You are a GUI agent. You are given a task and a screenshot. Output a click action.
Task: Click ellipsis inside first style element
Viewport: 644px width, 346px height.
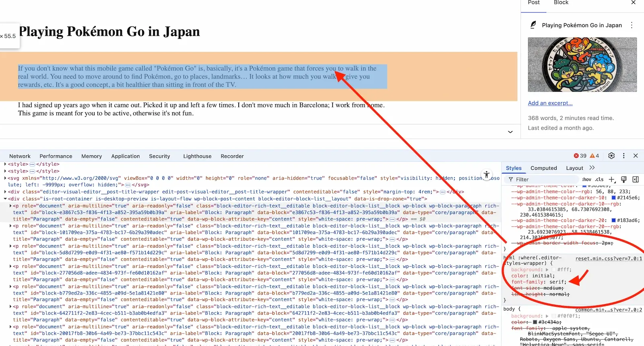(32, 164)
